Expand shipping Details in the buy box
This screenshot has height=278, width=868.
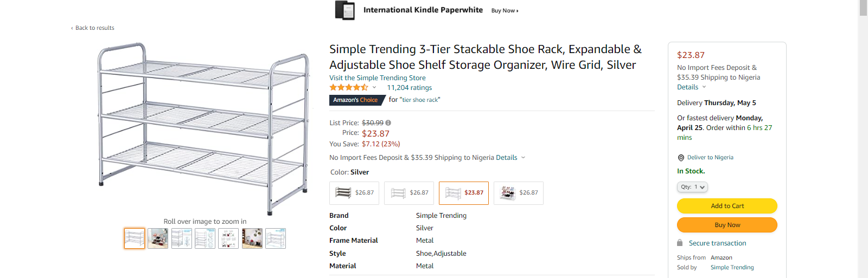tap(692, 87)
